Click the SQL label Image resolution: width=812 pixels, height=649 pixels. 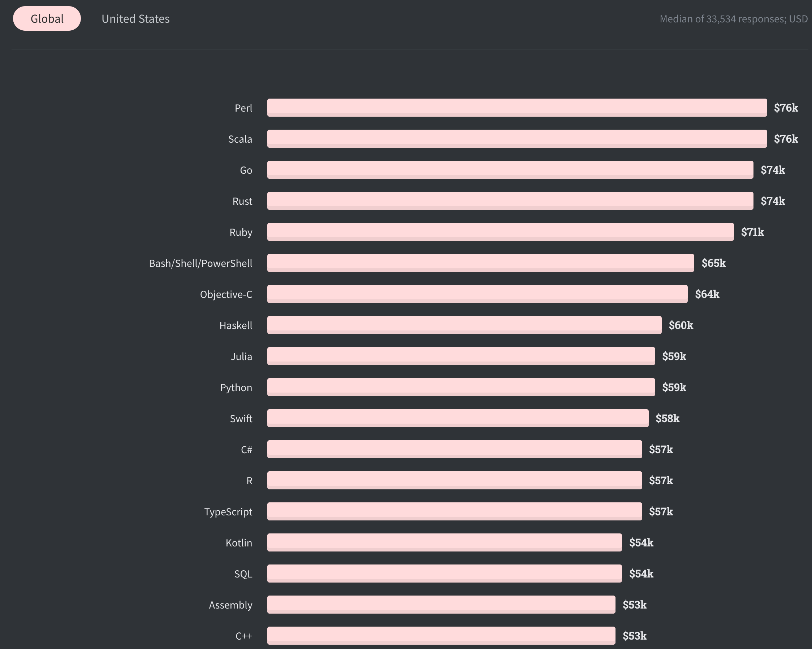pos(243,574)
